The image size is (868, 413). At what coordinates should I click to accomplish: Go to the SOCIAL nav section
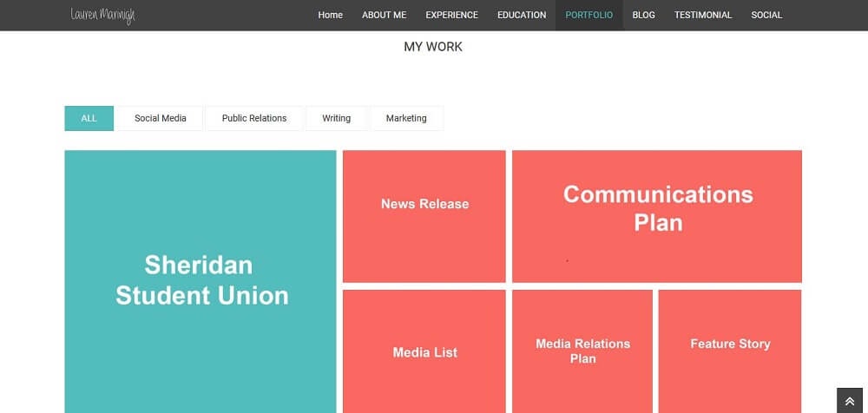766,15
